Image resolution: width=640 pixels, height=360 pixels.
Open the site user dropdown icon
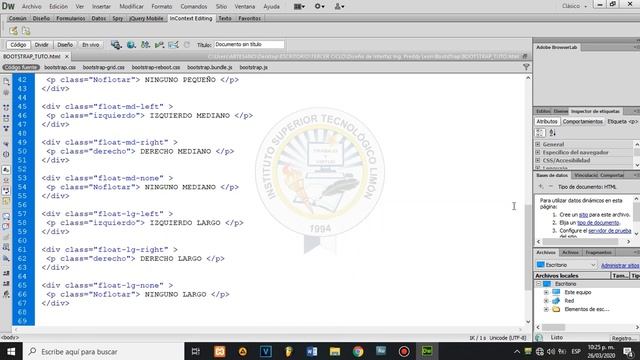click(339, 6)
